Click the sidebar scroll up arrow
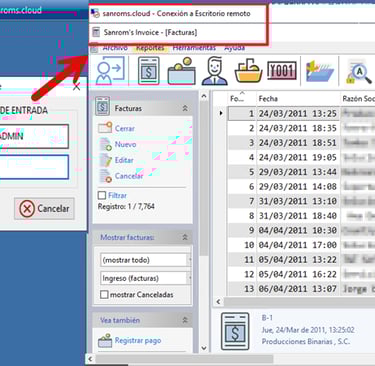This screenshot has height=366, width=375. [x=204, y=97]
